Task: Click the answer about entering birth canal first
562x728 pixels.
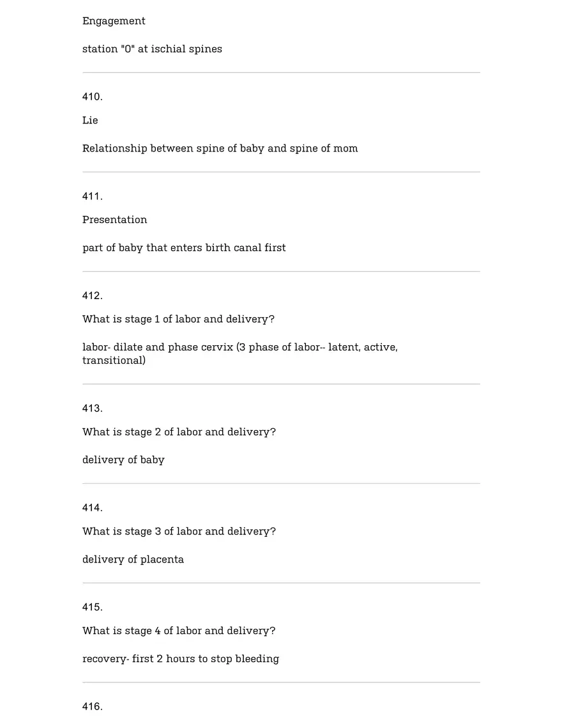Action: 184,248
